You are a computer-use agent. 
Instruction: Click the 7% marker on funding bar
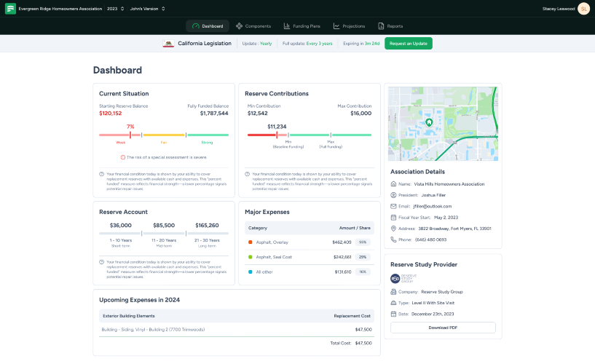[x=130, y=135]
